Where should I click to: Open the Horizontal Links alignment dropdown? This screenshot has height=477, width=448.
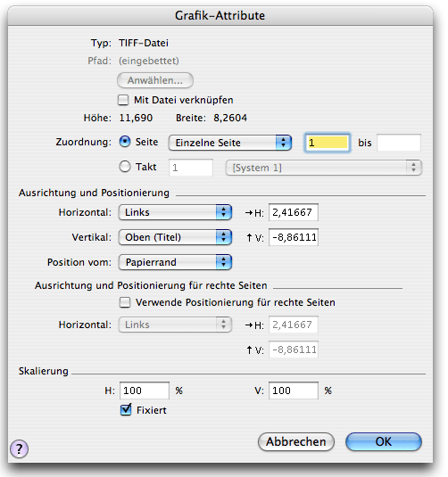[175, 212]
